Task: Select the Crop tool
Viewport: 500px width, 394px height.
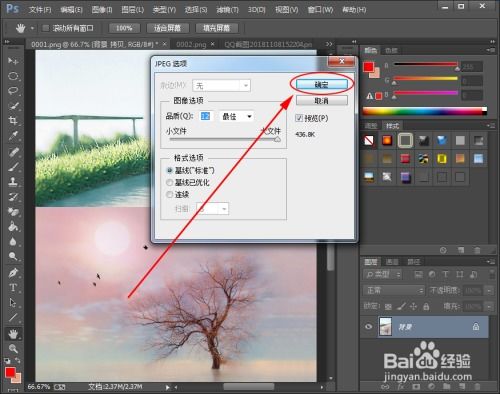Action: click(13, 120)
